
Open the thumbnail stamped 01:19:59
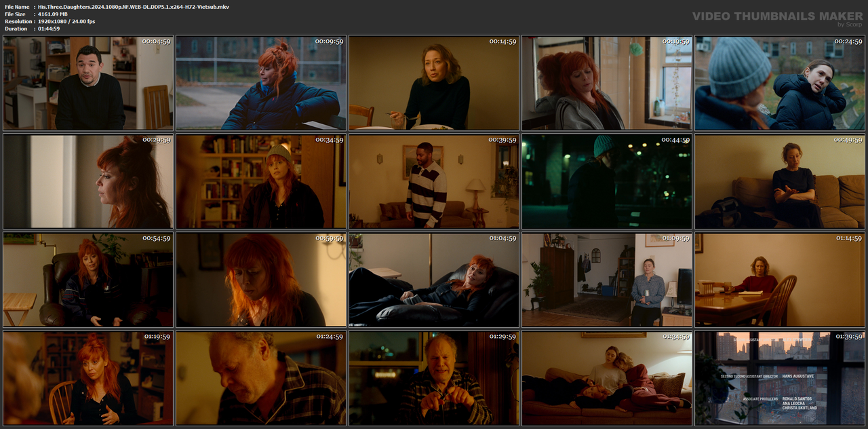coord(88,378)
